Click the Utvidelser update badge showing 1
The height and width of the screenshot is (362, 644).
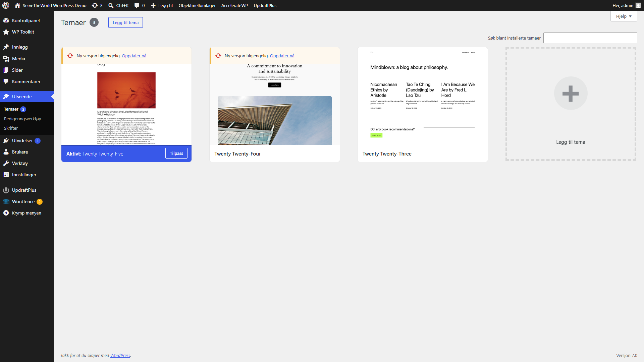click(38, 141)
